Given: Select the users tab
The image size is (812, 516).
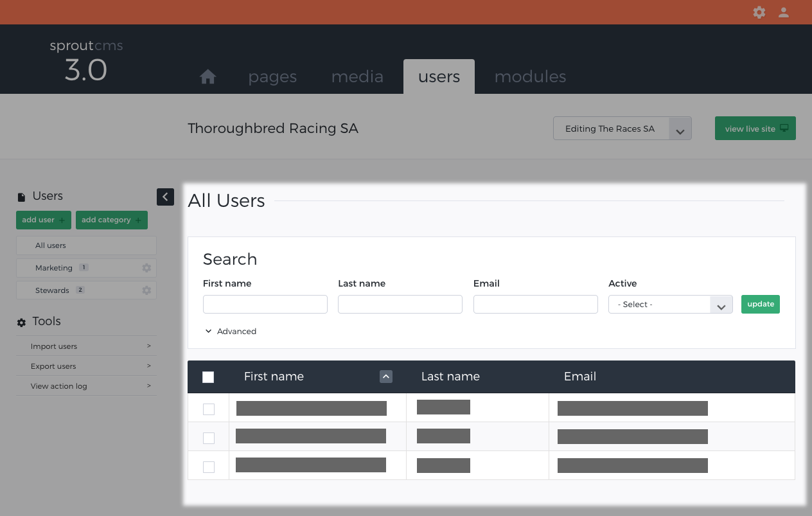Looking at the screenshot, I should 439,77.
